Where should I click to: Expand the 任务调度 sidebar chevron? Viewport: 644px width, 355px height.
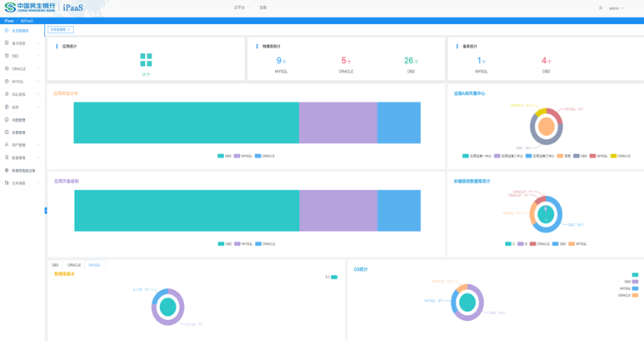click(38, 182)
